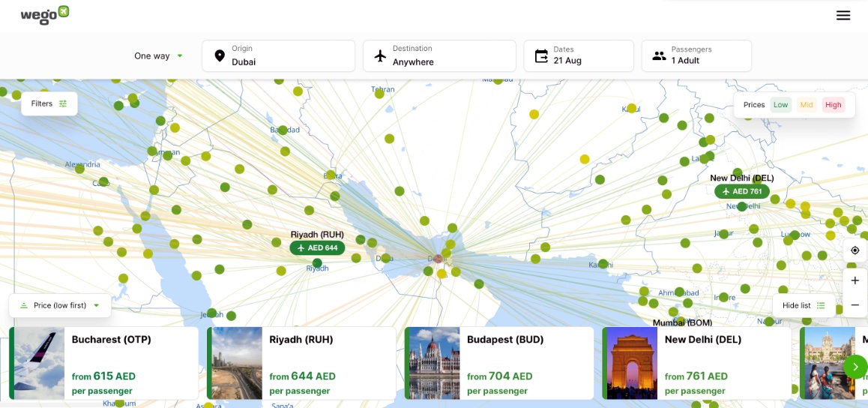Click the Riyadh AED 644 map price tag

point(317,247)
